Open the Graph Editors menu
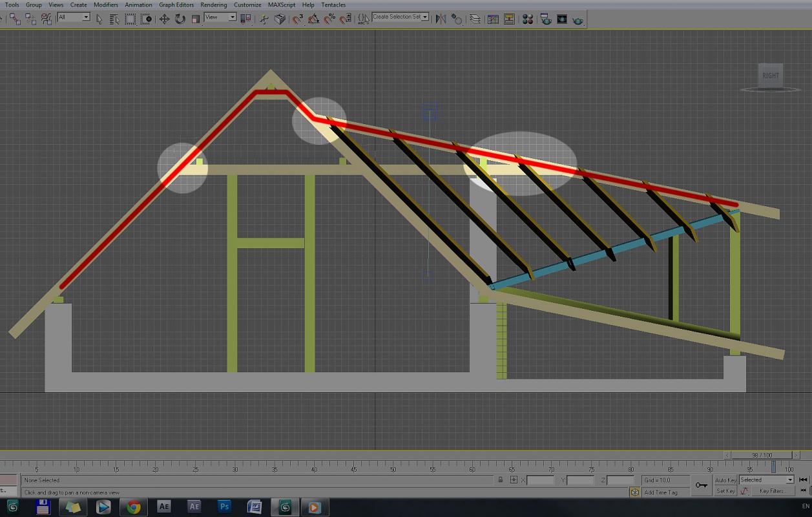The height and width of the screenshot is (517, 812). coord(176,5)
